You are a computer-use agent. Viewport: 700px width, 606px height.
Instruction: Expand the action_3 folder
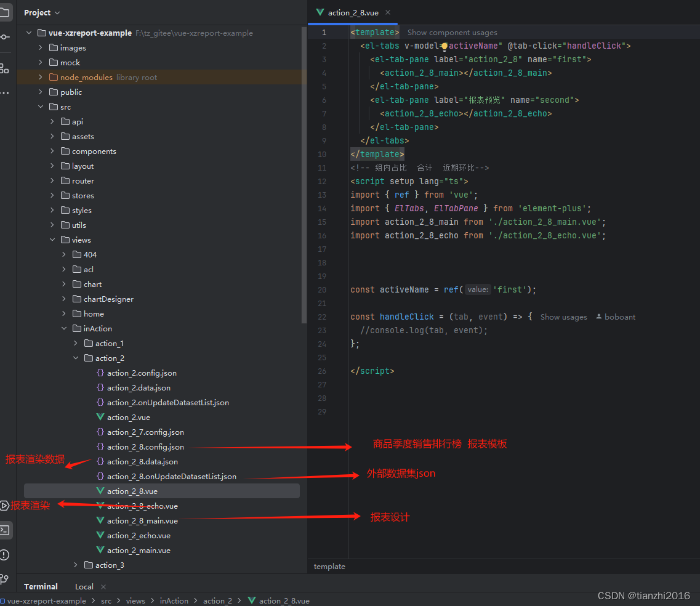click(x=76, y=565)
